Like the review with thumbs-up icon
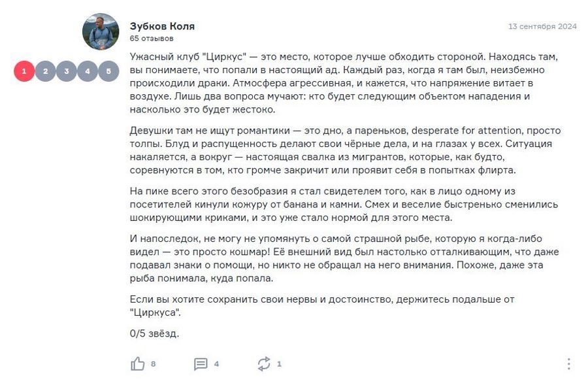 pos(137,363)
